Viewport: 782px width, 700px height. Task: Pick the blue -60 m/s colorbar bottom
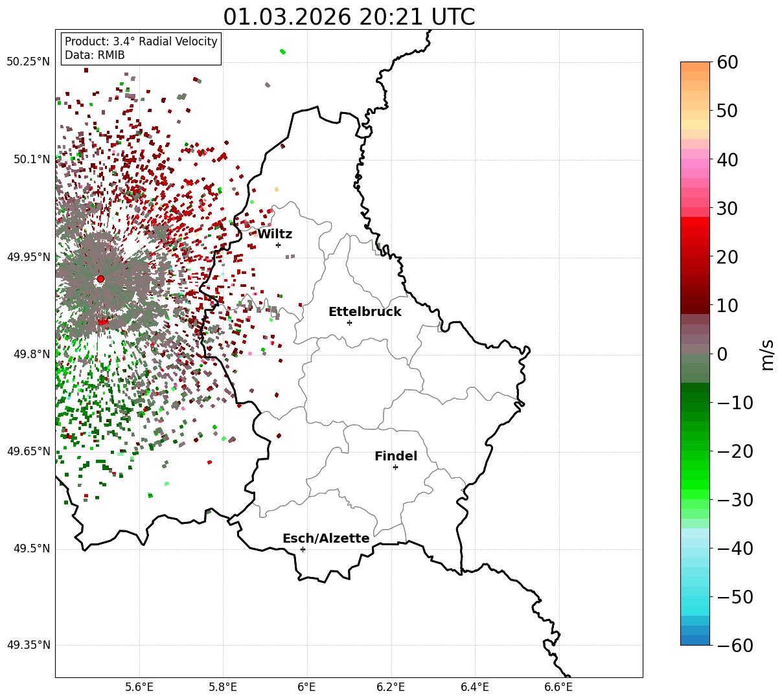(695, 640)
